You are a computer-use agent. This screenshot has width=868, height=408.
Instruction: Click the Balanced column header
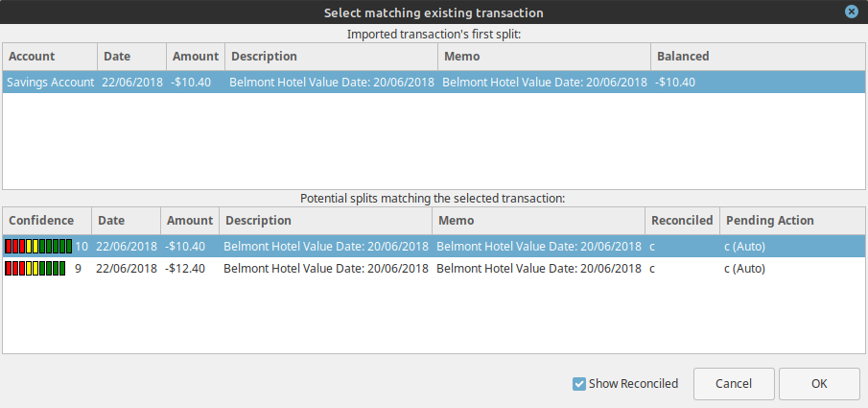[x=682, y=57]
